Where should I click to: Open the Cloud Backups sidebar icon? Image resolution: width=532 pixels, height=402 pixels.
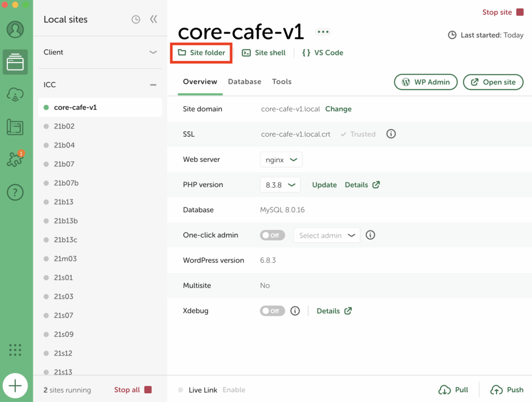[x=15, y=94]
